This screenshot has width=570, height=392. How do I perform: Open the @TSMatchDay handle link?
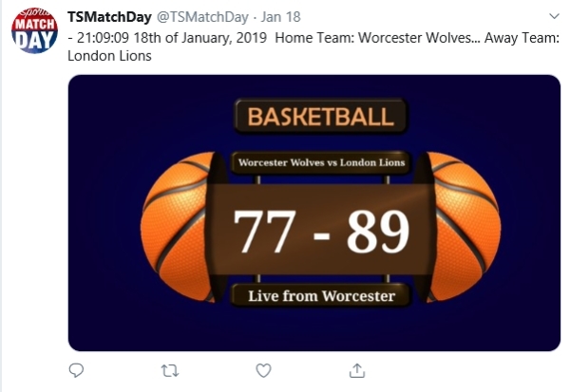point(202,17)
